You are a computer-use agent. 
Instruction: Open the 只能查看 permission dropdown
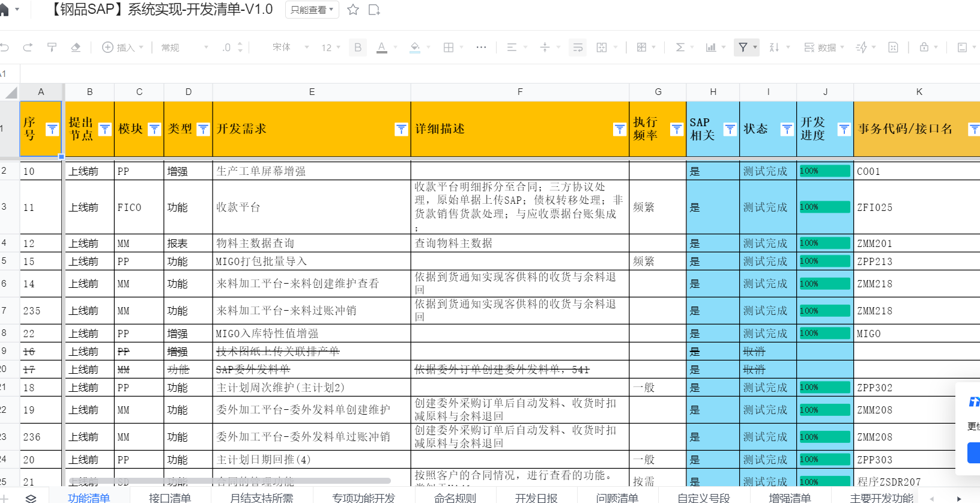click(312, 10)
